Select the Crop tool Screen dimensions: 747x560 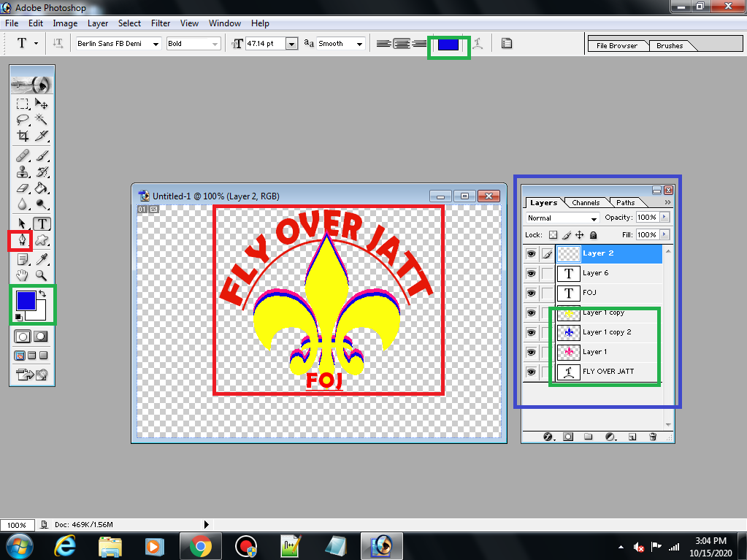click(x=22, y=137)
